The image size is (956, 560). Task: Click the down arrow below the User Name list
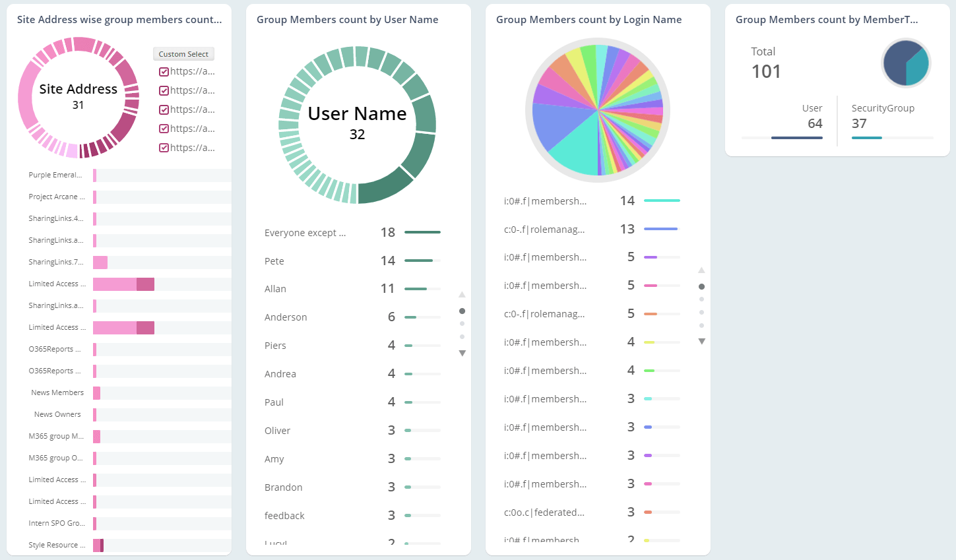[462, 353]
